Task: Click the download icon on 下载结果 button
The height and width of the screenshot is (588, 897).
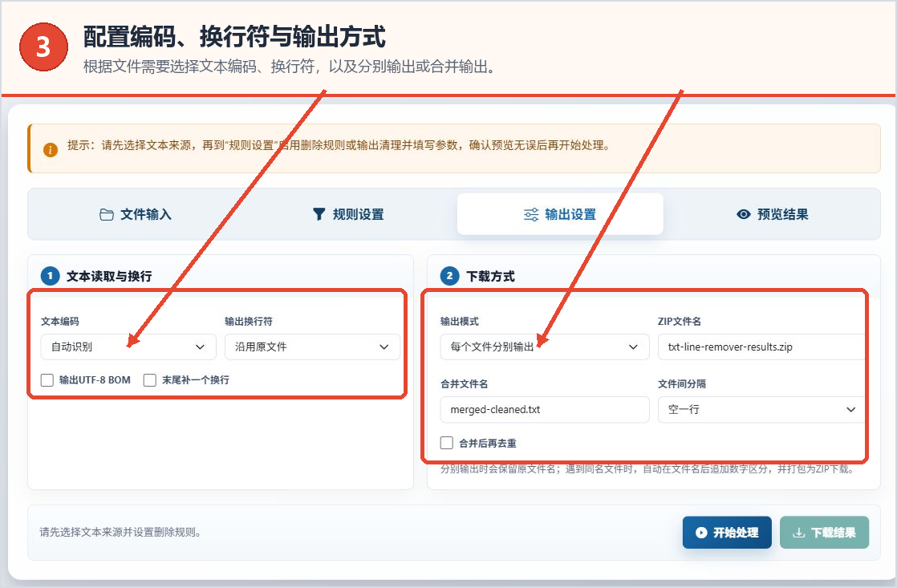Action: click(x=799, y=533)
